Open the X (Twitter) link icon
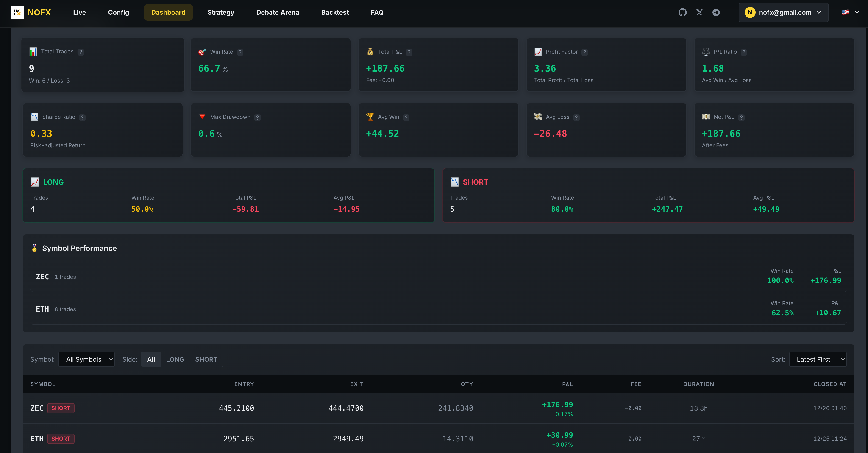 tap(700, 12)
